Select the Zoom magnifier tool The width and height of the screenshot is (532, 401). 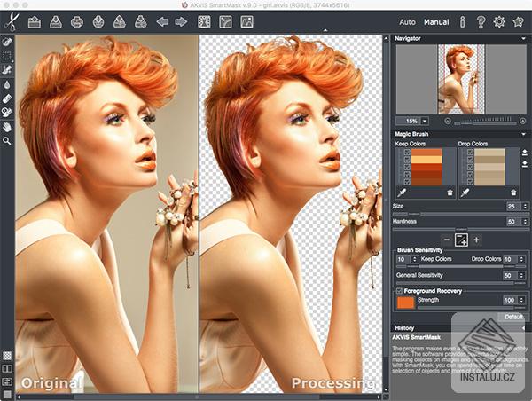pyautogui.click(x=7, y=141)
